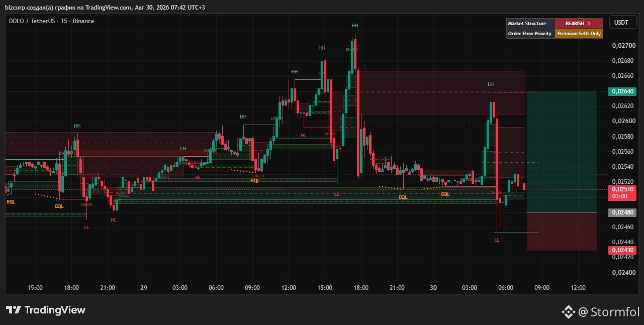Image resolution: width=644 pixels, height=325 pixels.
Task: Click the 30 date label on time axis
Action: (x=433, y=288)
